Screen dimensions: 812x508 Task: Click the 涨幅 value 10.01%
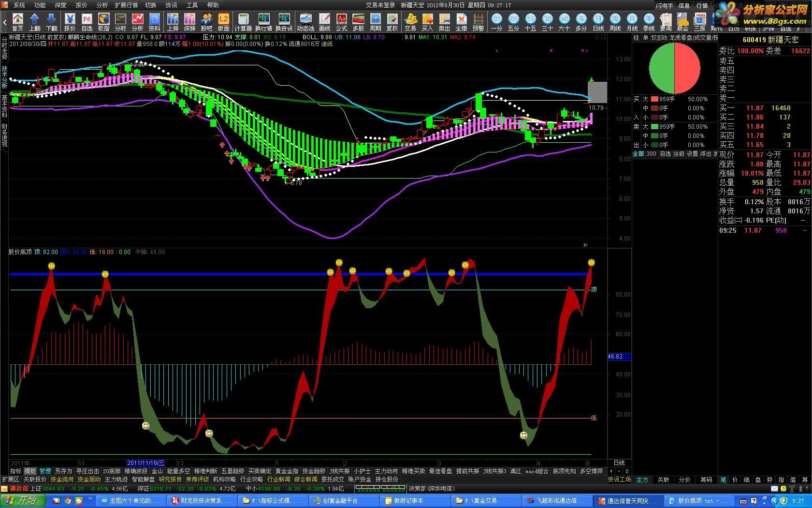coord(754,173)
